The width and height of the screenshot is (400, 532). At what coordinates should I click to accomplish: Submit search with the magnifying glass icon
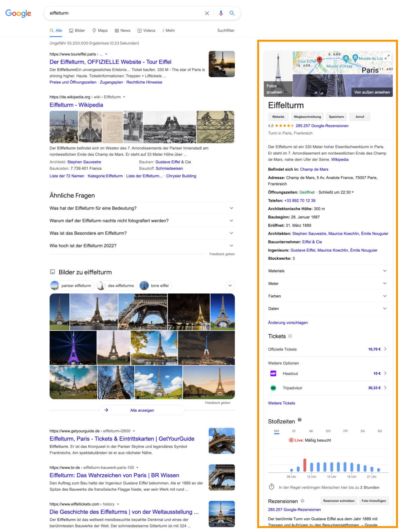[232, 13]
